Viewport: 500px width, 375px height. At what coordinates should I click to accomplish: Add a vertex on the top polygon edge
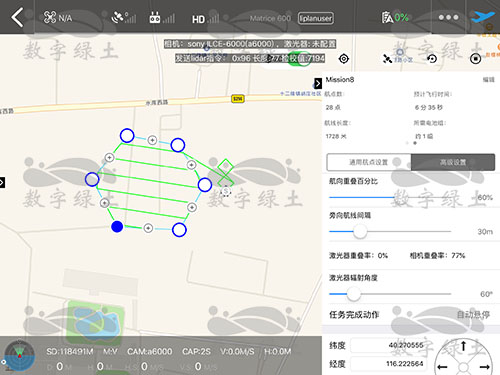tap(152, 140)
